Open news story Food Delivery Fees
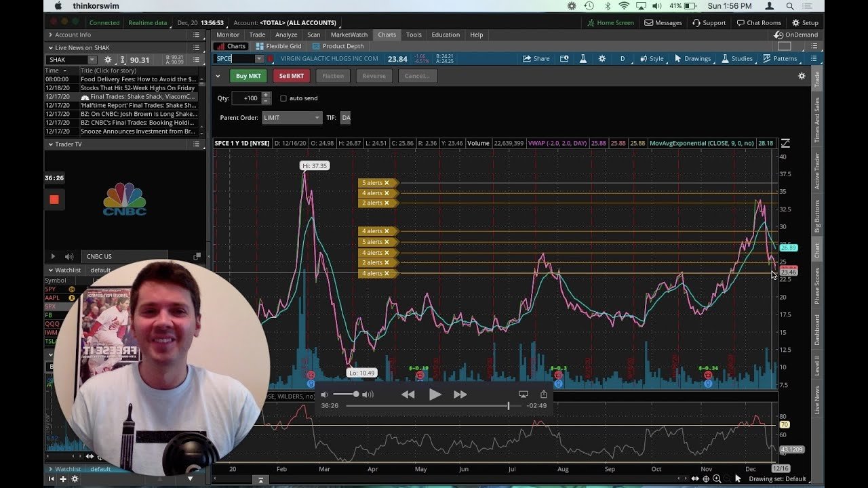Image resolution: width=868 pixels, height=488 pixels. 138,79
